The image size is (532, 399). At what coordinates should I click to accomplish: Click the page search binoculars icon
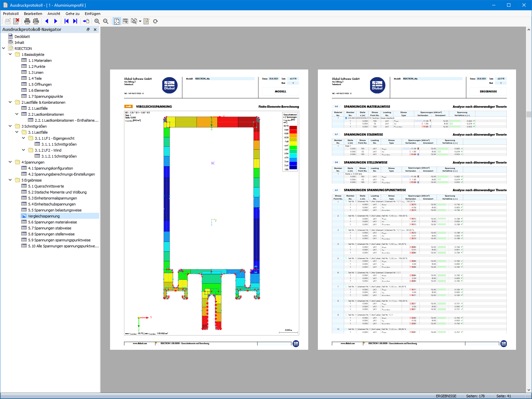click(x=134, y=21)
